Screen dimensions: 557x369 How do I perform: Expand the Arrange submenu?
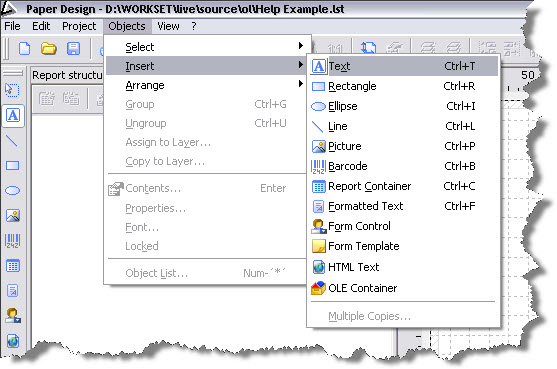(x=207, y=85)
